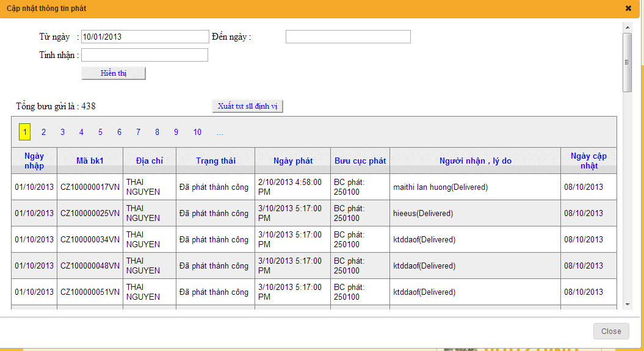
Task: Click scrollbar down arrow
Action: point(627,304)
